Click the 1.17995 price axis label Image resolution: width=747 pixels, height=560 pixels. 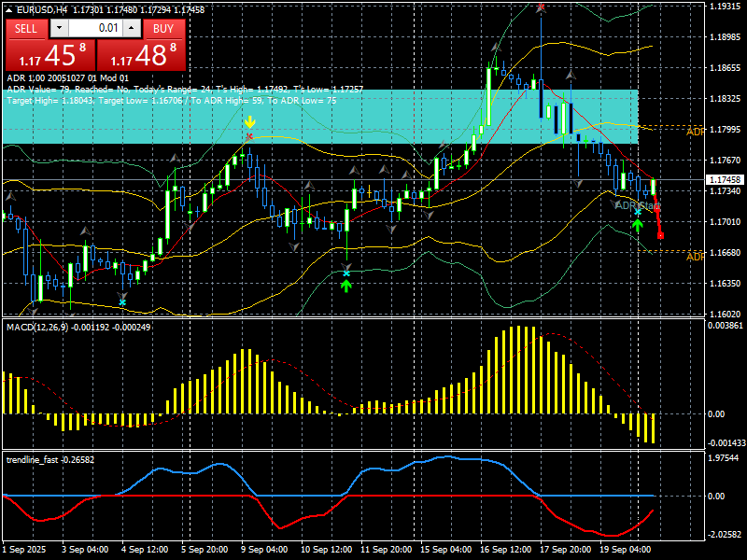click(x=726, y=130)
